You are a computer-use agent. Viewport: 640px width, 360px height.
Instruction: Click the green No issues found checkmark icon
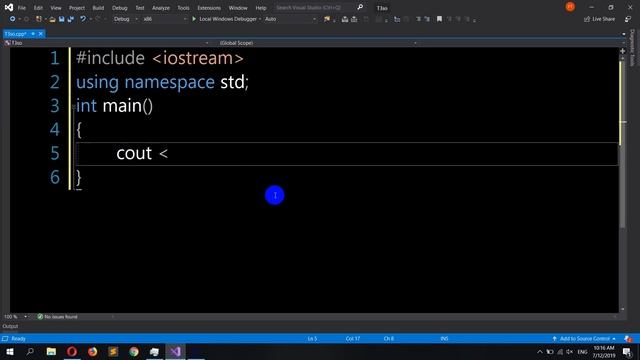point(40,317)
